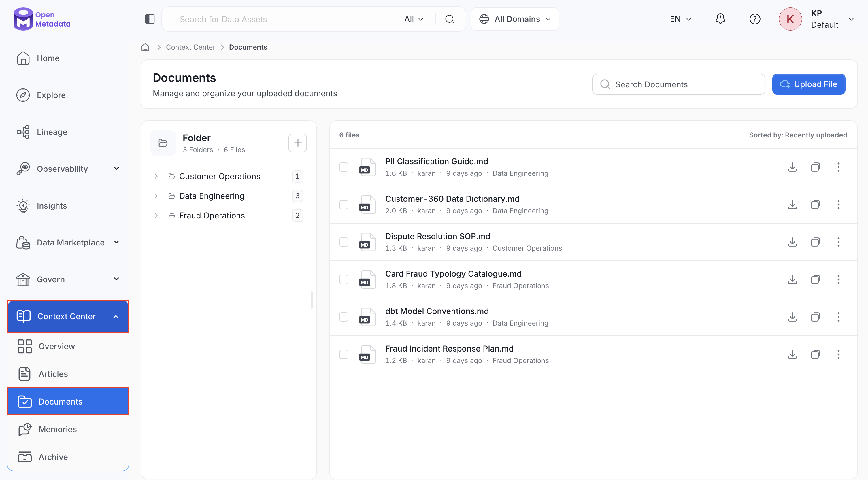Expand the Customer Operations folder arrow
This screenshot has height=480, width=868.
coord(156,176)
